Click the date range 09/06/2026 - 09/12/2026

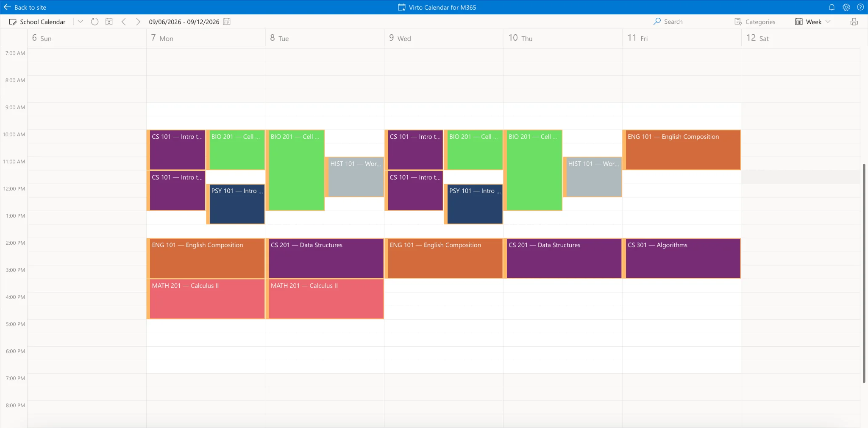point(184,22)
